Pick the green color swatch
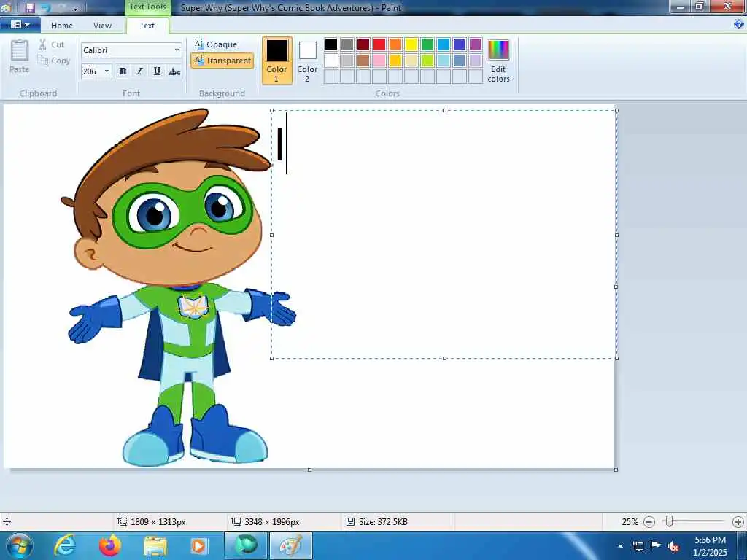This screenshot has height=560, width=747. tap(427, 44)
